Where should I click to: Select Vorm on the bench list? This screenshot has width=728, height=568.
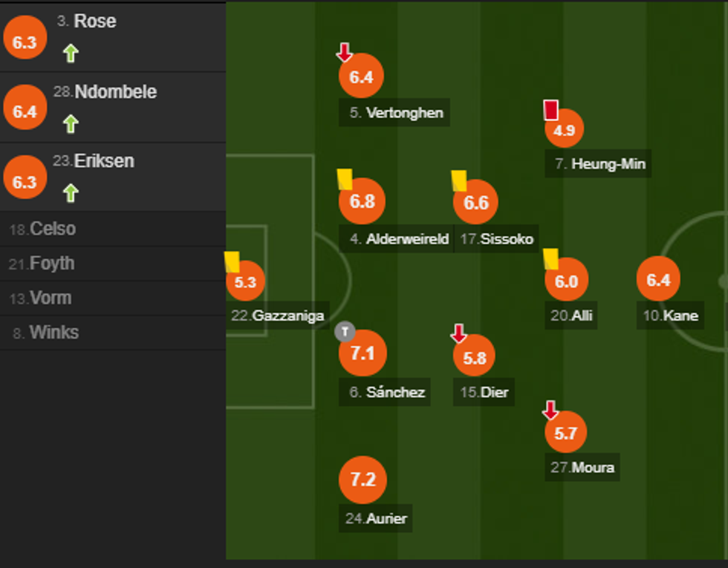point(51,298)
